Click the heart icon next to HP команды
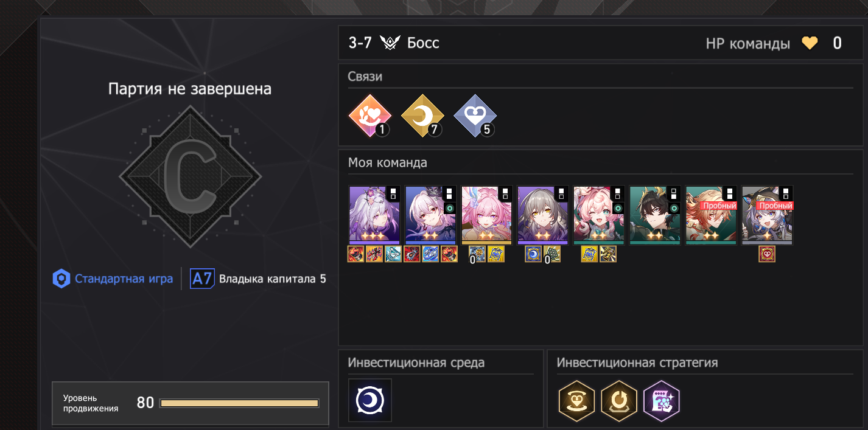 810,43
